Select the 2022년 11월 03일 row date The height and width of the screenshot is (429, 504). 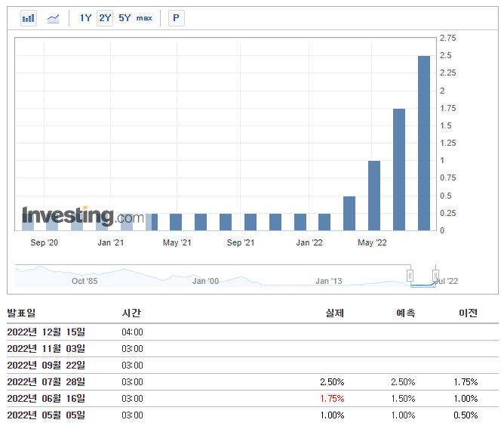click(x=46, y=348)
